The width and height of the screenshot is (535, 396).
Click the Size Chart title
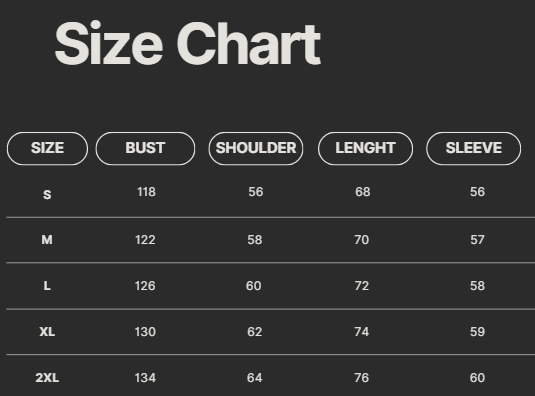[188, 43]
